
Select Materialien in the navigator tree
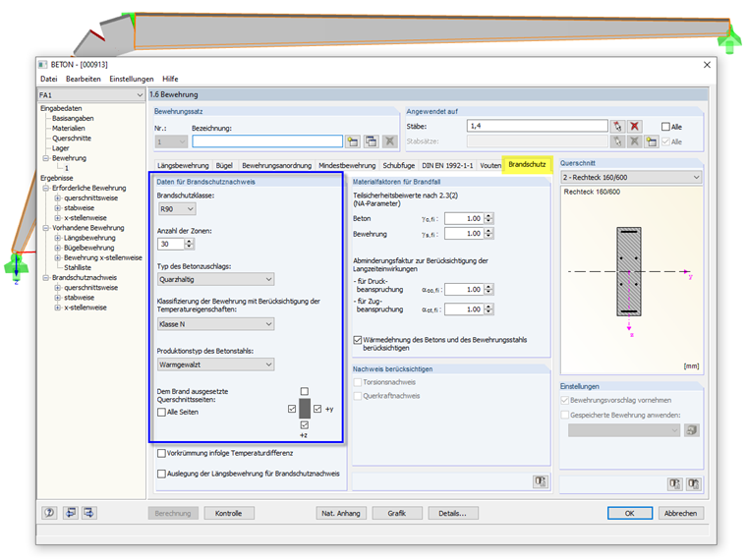[69, 128]
